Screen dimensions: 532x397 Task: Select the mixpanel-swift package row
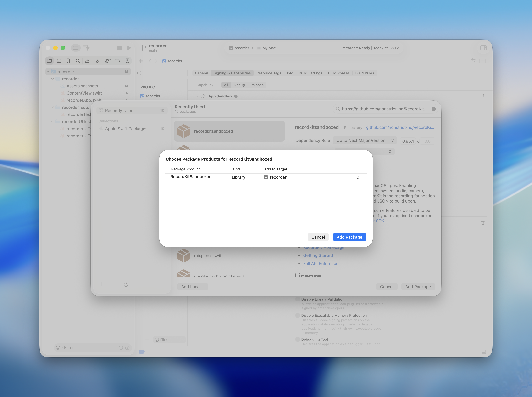pyautogui.click(x=229, y=256)
